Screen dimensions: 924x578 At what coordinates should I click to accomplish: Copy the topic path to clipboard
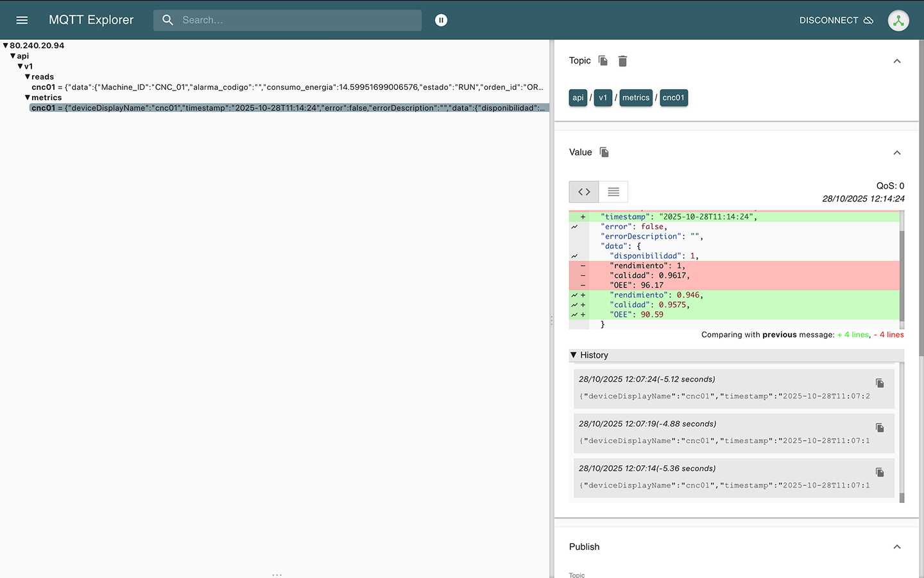(603, 60)
